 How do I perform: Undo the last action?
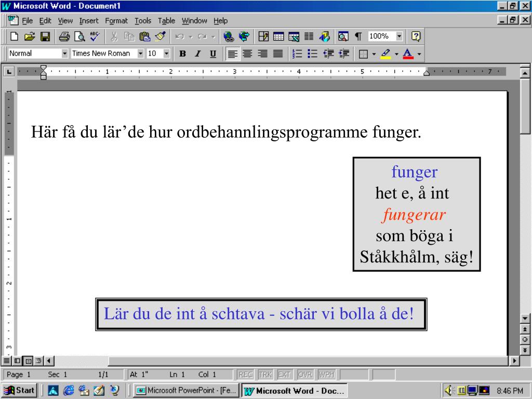[x=180, y=36]
